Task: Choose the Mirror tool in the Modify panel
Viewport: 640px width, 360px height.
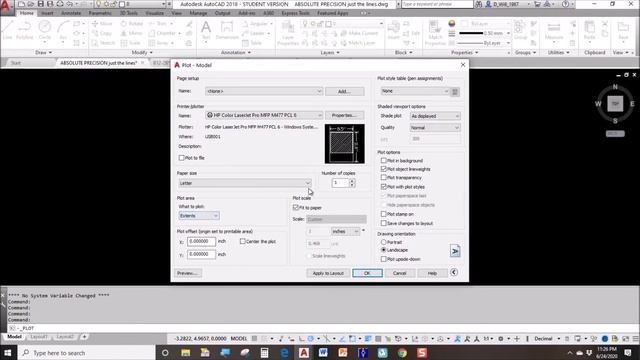Action: [131, 33]
